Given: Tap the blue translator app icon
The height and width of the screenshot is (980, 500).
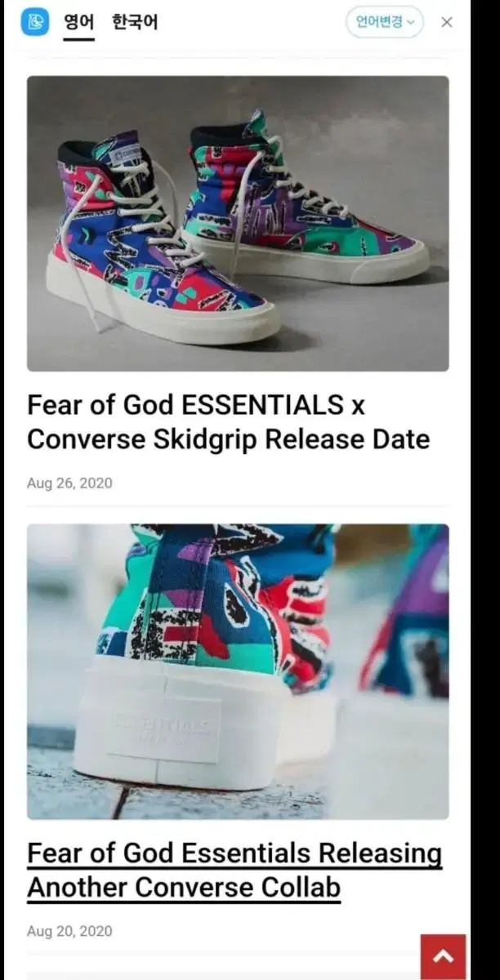Looking at the screenshot, I should point(34,22).
